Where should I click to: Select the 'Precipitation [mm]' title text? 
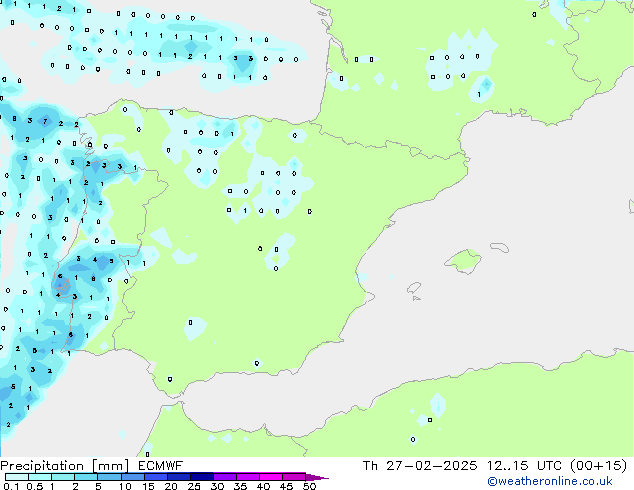pyautogui.click(x=65, y=466)
